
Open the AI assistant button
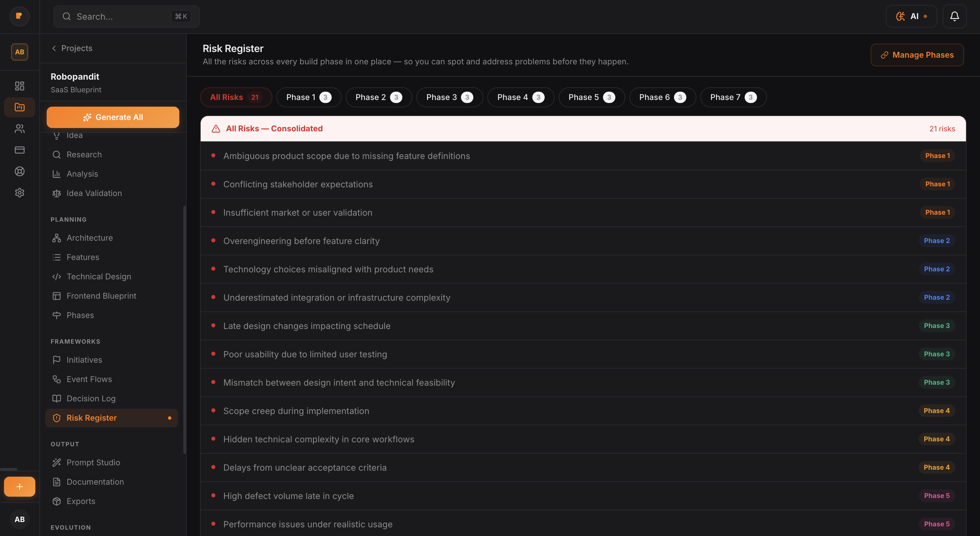[x=912, y=16]
